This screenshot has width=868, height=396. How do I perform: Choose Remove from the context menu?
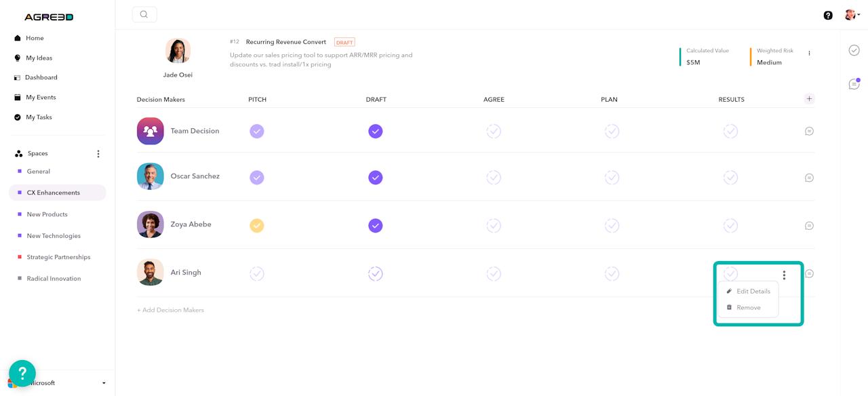coord(748,308)
